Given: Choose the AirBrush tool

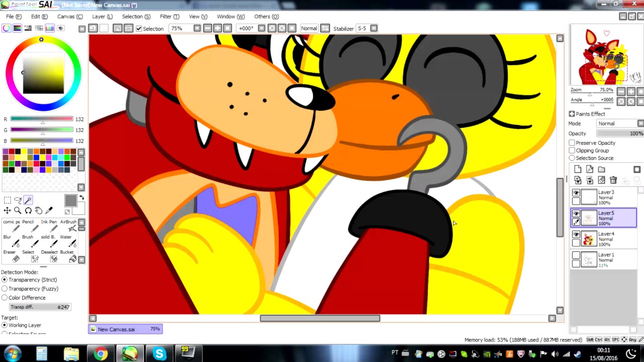Looking at the screenshot, I should pos(68,225).
